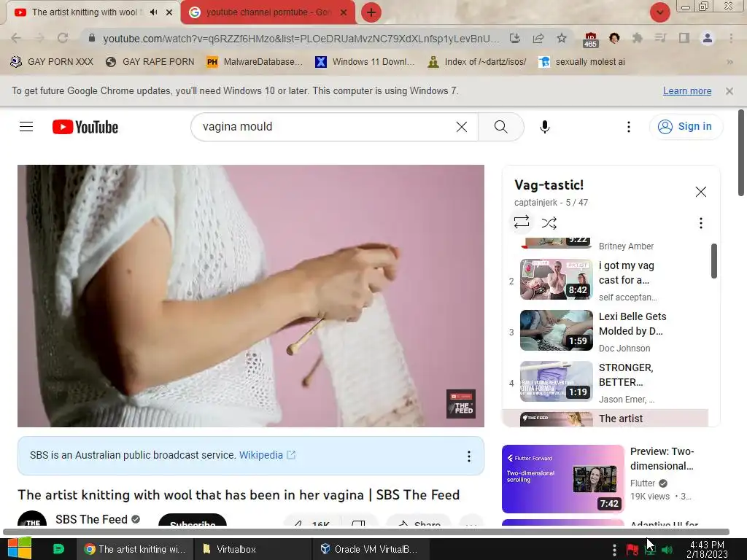This screenshot has width=747, height=560.
Task: Show hidden tray icons with the three dots
Action: point(614,550)
